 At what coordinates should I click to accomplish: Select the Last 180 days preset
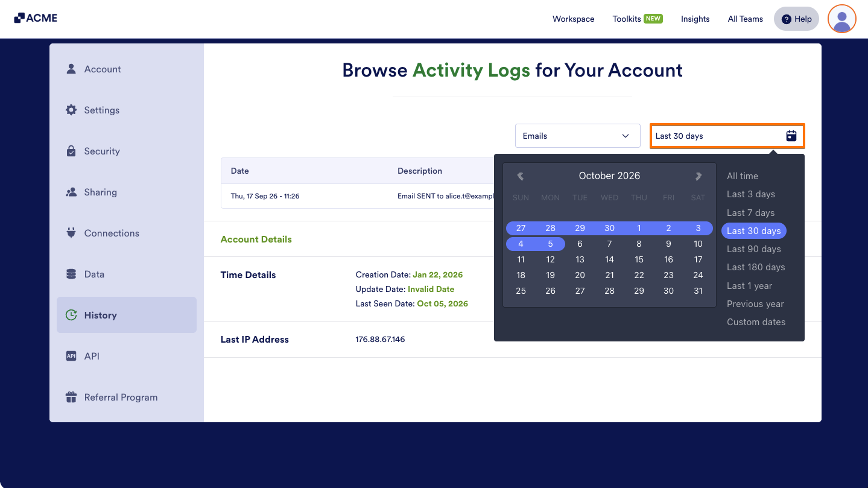tap(756, 267)
